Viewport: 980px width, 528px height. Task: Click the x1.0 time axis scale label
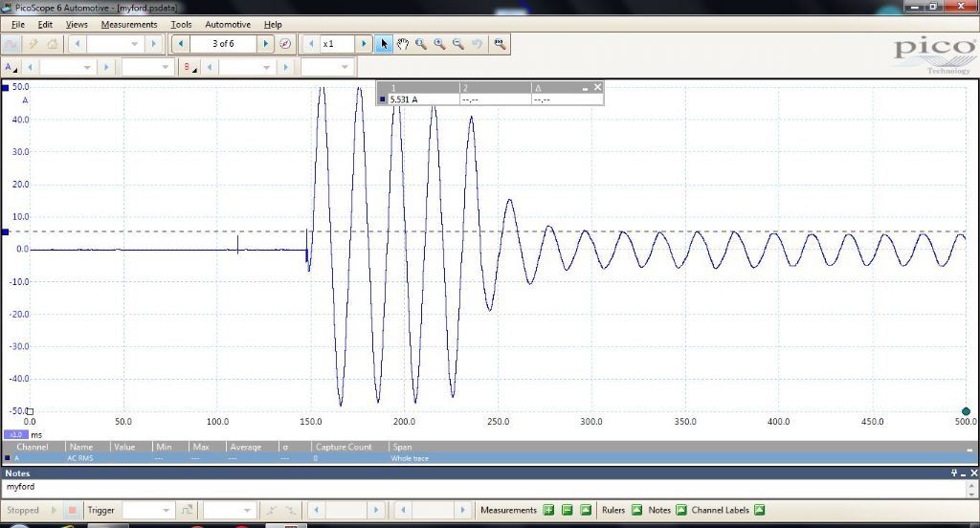[16, 434]
